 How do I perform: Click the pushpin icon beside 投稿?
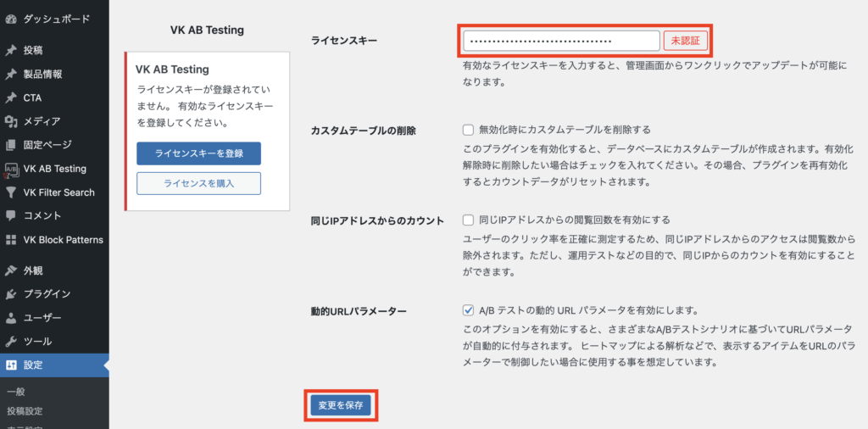tap(11, 50)
